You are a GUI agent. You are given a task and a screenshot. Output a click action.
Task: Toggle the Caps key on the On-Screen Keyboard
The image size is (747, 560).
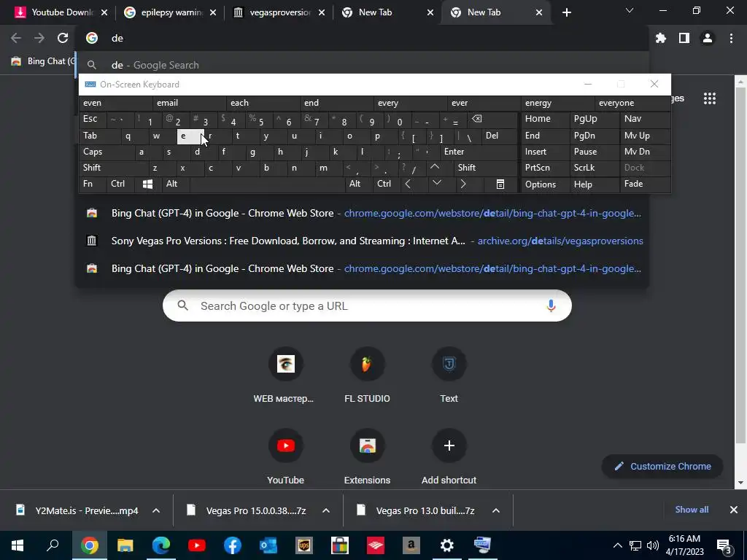pyautogui.click(x=106, y=152)
